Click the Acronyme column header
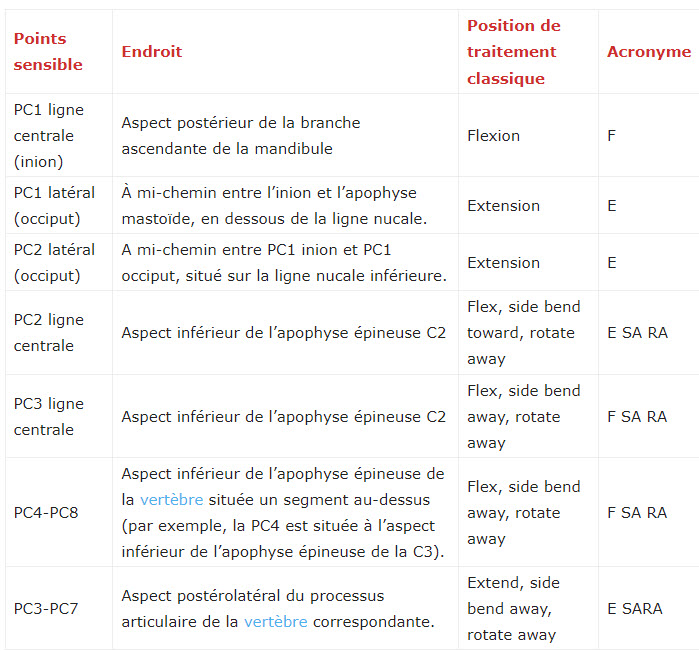The height and width of the screenshot is (651, 699). tap(648, 52)
